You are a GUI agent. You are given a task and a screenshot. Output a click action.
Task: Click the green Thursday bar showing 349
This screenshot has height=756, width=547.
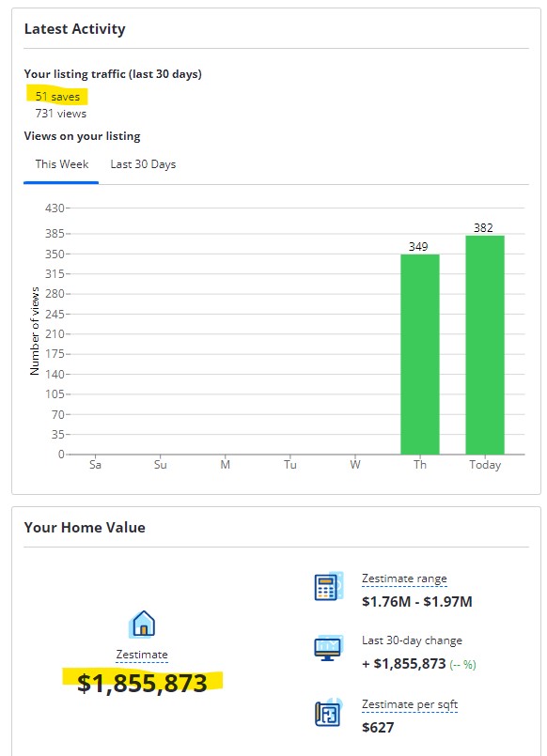[420, 354]
